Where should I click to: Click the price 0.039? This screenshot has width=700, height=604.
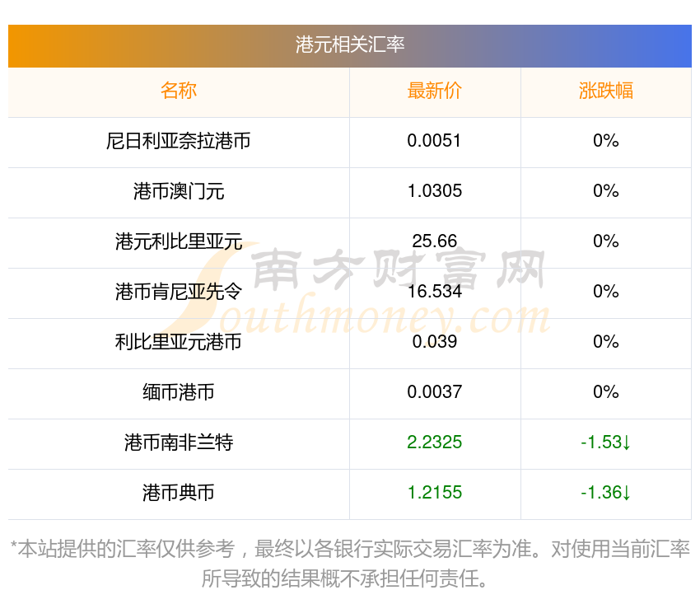coord(434,342)
